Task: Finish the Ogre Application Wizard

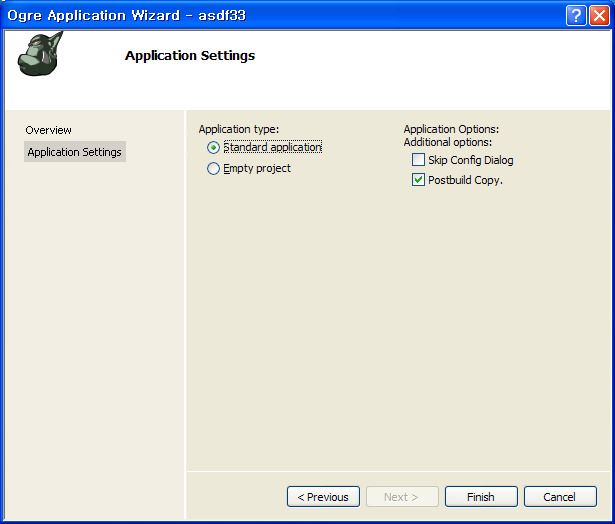Action: 481,497
